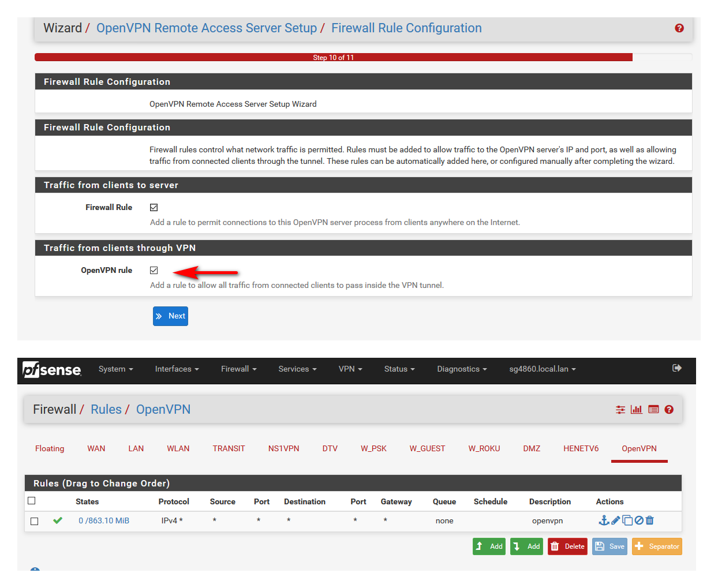Click the logout icon in the navbar
The height and width of the screenshot is (588, 718).
tap(677, 368)
